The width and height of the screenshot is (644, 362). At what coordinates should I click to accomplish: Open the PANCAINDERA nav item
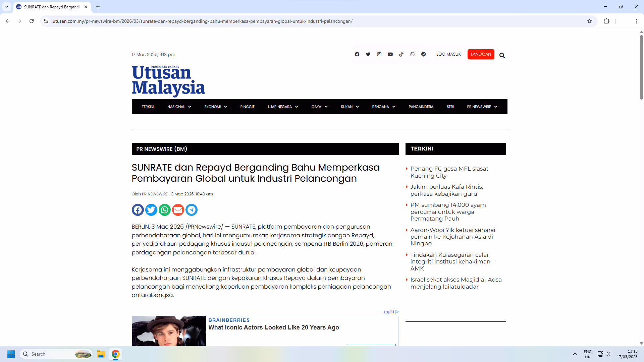click(x=421, y=107)
